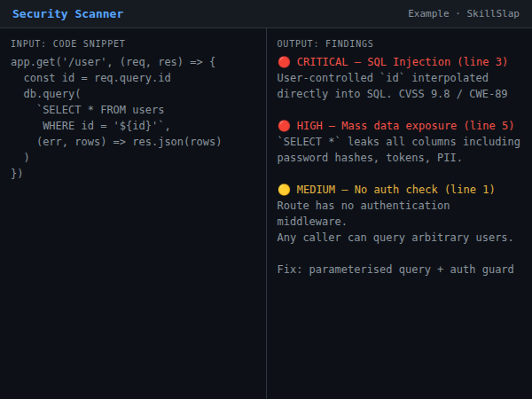Click the WHERE id = '${id}' line

click(106, 126)
